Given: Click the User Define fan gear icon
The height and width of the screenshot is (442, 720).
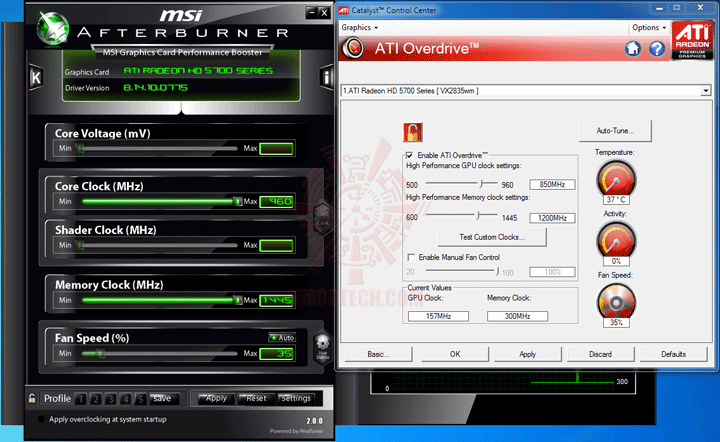Looking at the screenshot, I should (322, 347).
